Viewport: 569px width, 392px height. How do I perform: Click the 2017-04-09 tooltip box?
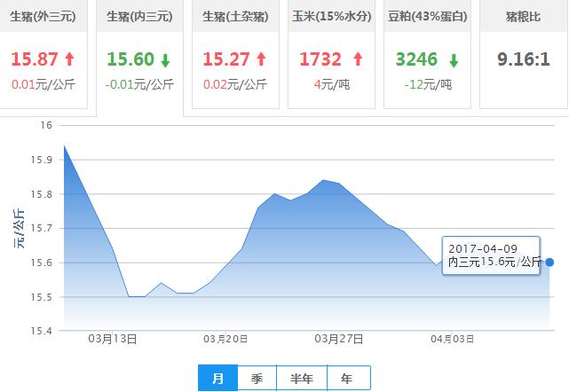click(491, 255)
